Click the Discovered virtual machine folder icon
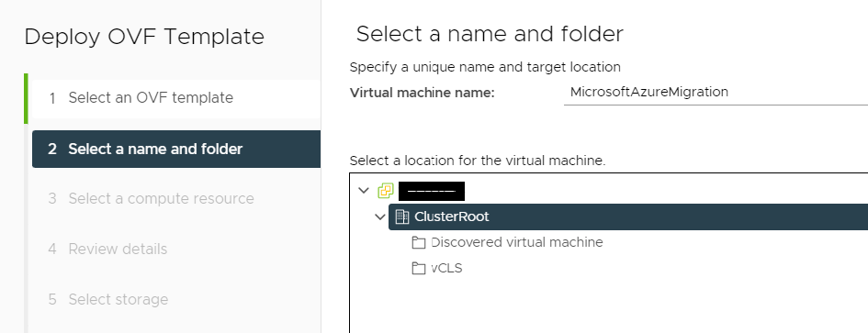 pos(419,242)
